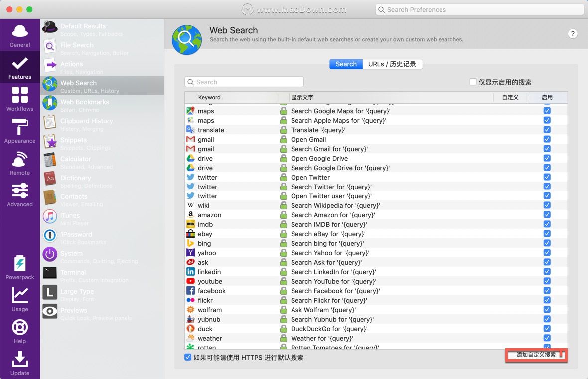Select Clipboard History feature

[102, 124]
